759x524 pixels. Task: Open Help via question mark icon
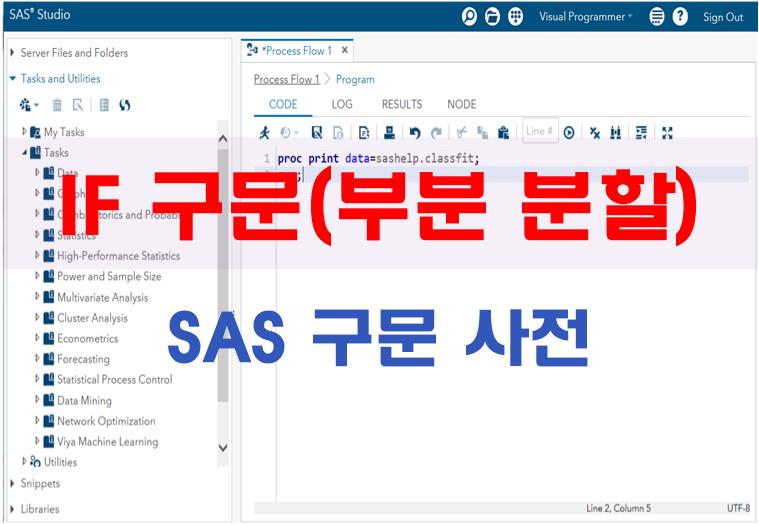(680, 17)
